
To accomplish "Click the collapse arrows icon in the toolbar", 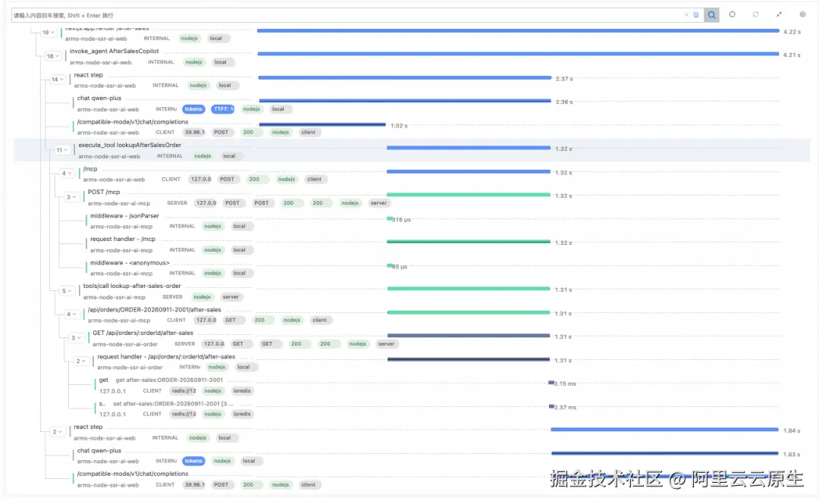I will pos(779,14).
